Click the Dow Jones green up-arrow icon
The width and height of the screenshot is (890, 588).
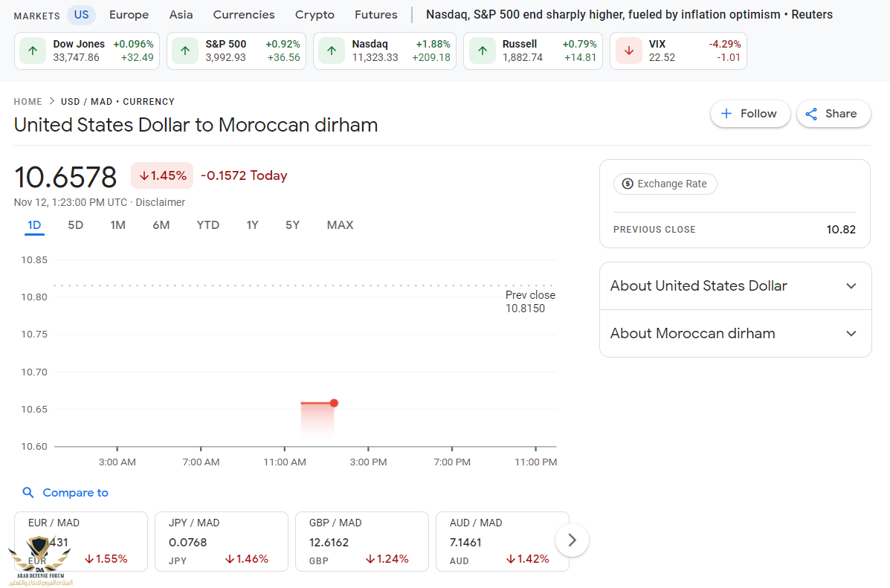(x=33, y=51)
